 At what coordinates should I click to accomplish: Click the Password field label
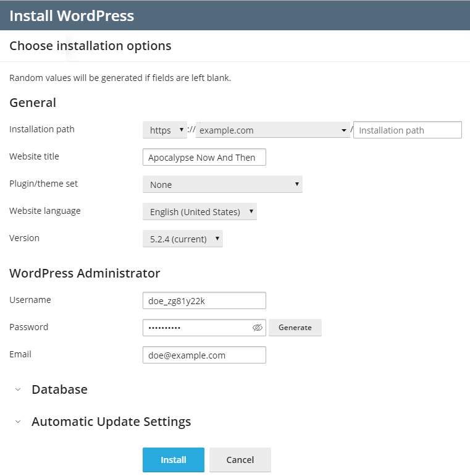click(x=28, y=327)
